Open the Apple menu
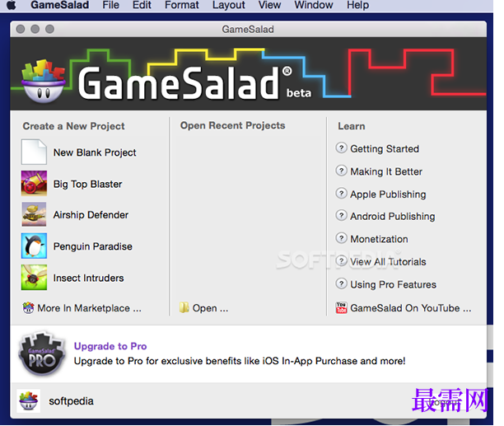Viewport: 504px width, 426px height. 12,5
